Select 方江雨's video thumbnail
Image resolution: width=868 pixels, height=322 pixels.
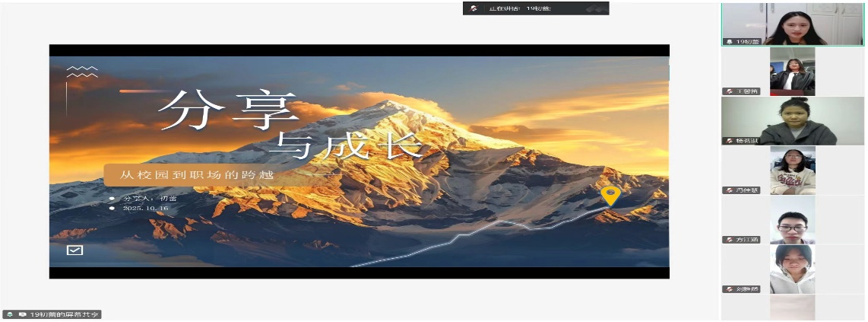click(x=792, y=219)
